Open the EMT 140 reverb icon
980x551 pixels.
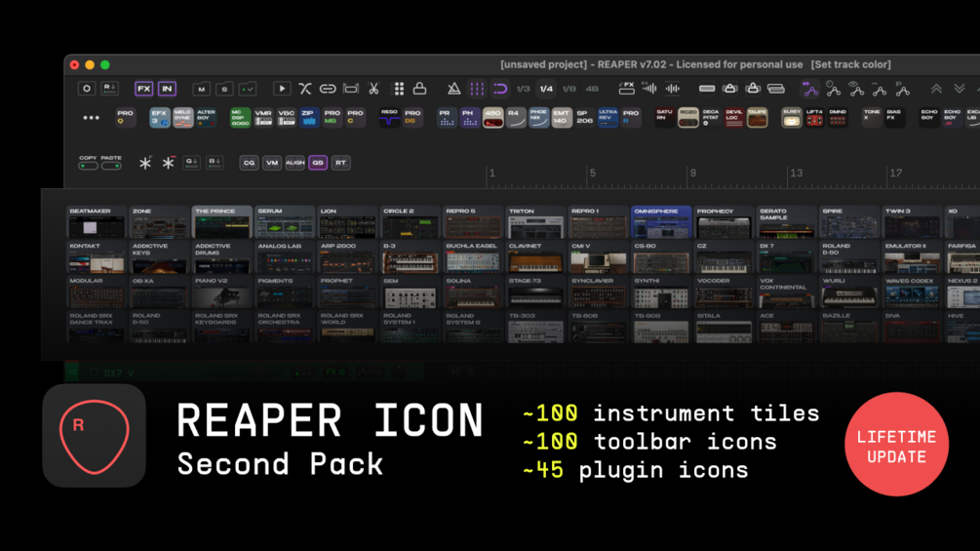click(x=562, y=117)
